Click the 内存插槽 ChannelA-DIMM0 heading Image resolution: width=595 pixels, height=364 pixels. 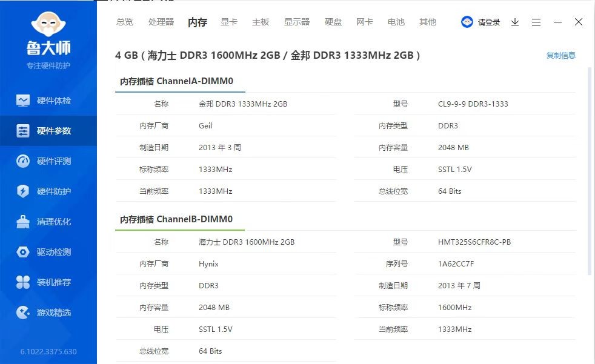tap(176, 81)
